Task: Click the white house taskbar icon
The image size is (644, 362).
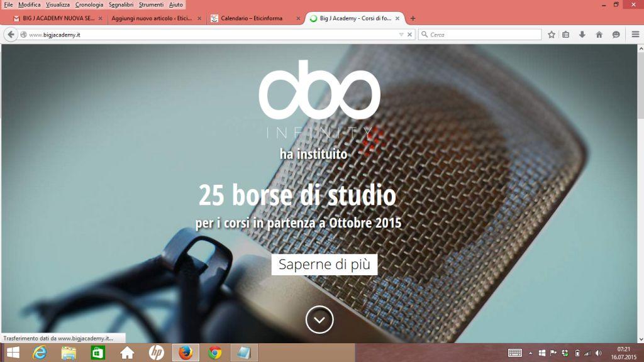Action: (127, 353)
